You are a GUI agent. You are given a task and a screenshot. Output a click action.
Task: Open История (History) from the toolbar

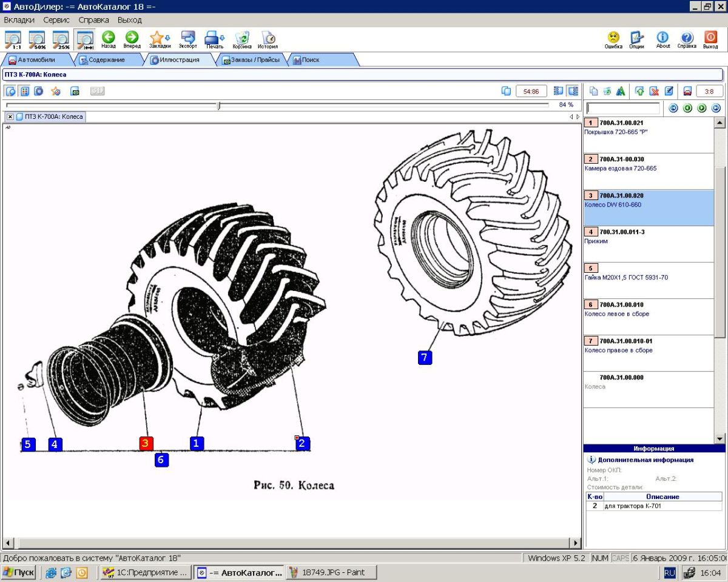click(x=268, y=38)
